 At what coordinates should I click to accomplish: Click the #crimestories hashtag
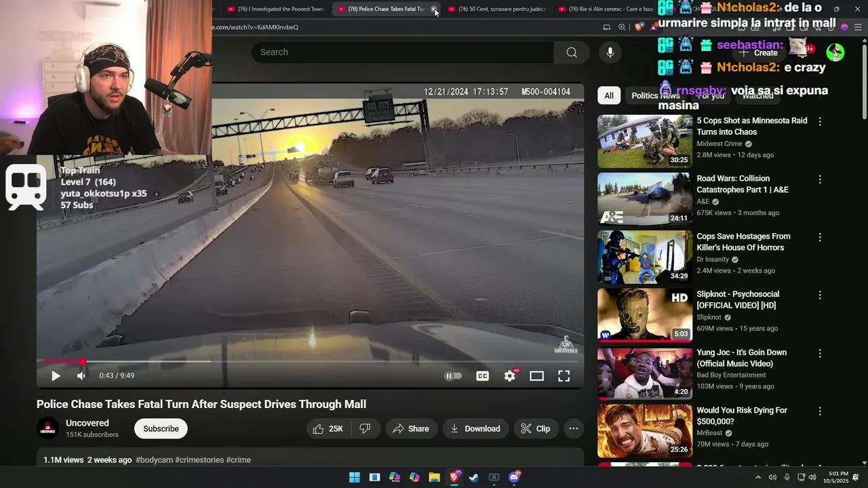199,460
